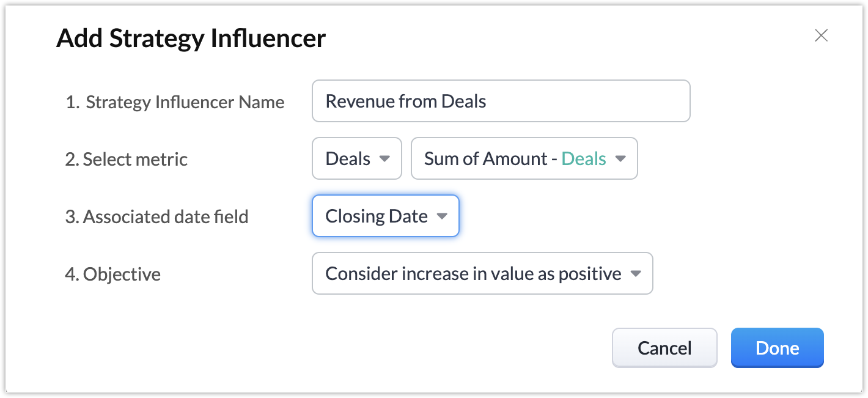This screenshot has height=398, width=868.
Task: Click the 'Associated date field' label
Action: point(156,217)
